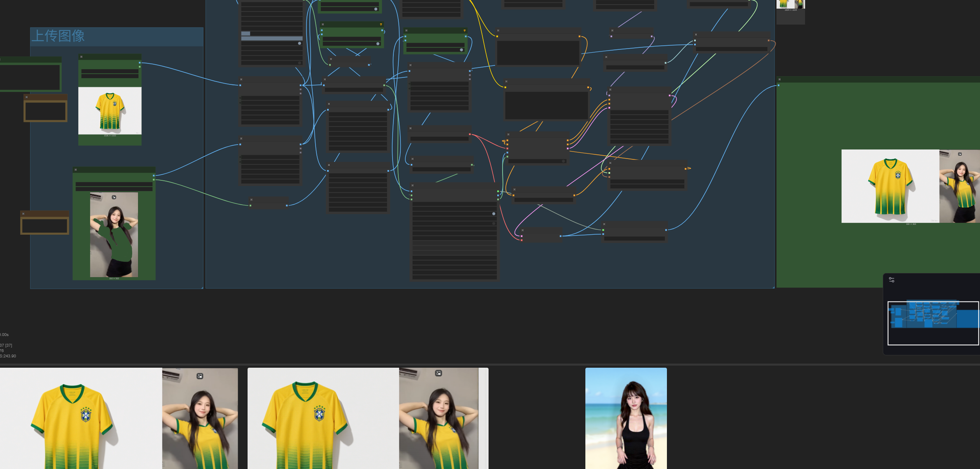This screenshot has width=980, height=469.
Task: Toggle the switch in the tallest dark node
Action: (x=494, y=214)
